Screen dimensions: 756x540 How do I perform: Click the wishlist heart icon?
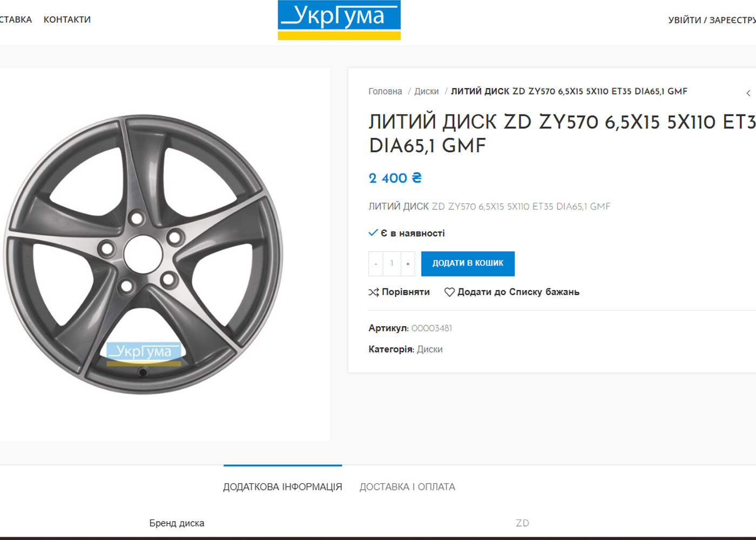click(x=449, y=292)
